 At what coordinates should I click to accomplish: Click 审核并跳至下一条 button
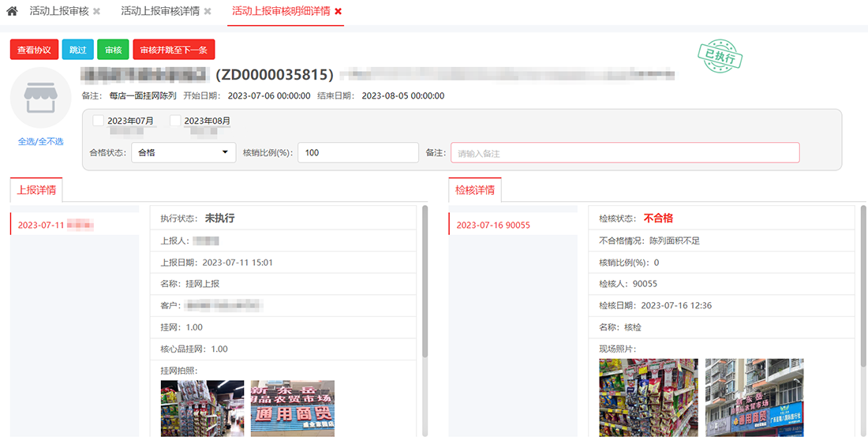tap(174, 50)
